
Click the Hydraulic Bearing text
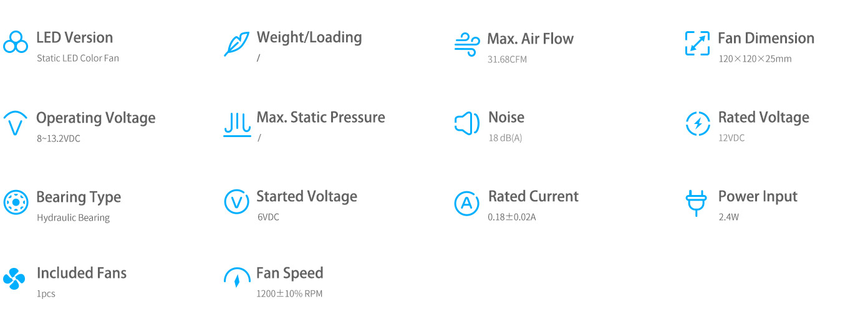(74, 218)
